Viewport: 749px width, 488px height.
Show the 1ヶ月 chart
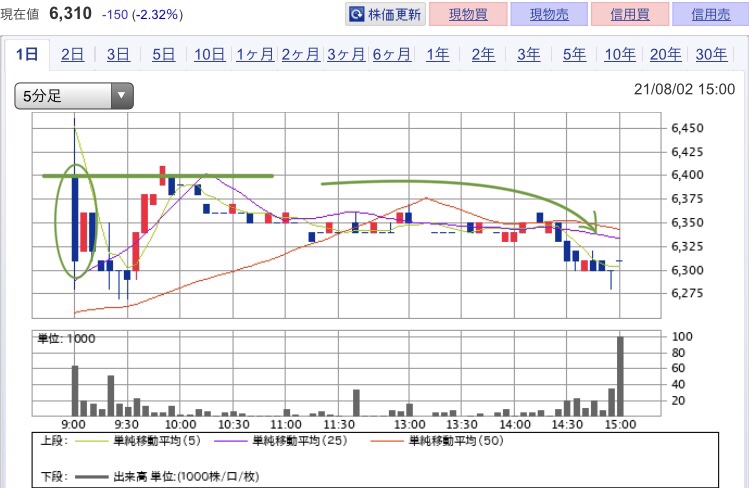255,54
